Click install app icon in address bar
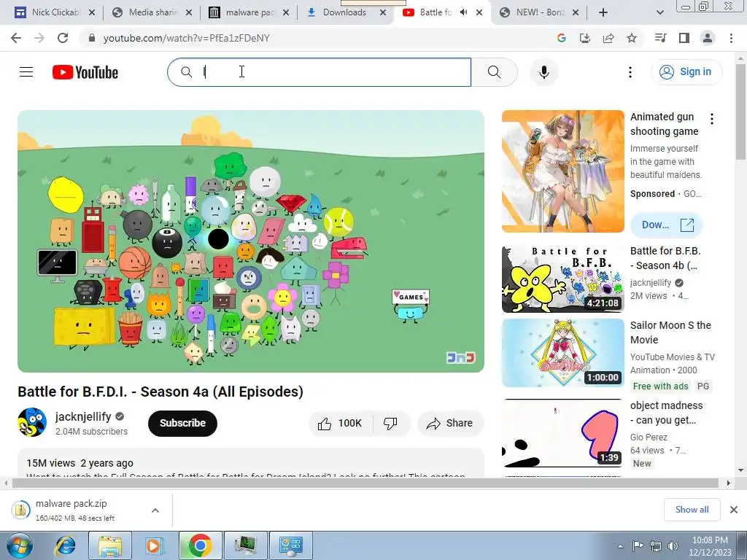The width and height of the screenshot is (747, 560). [584, 38]
